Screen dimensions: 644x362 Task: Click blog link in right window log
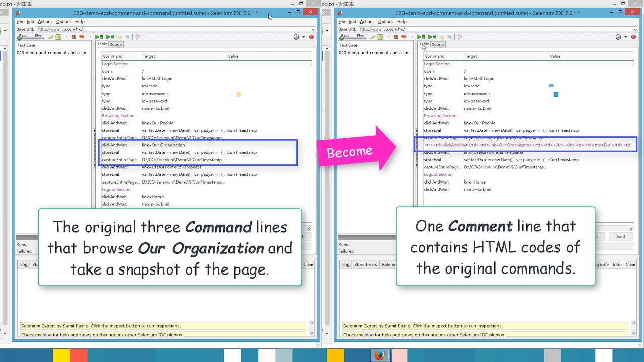pos(369,334)
